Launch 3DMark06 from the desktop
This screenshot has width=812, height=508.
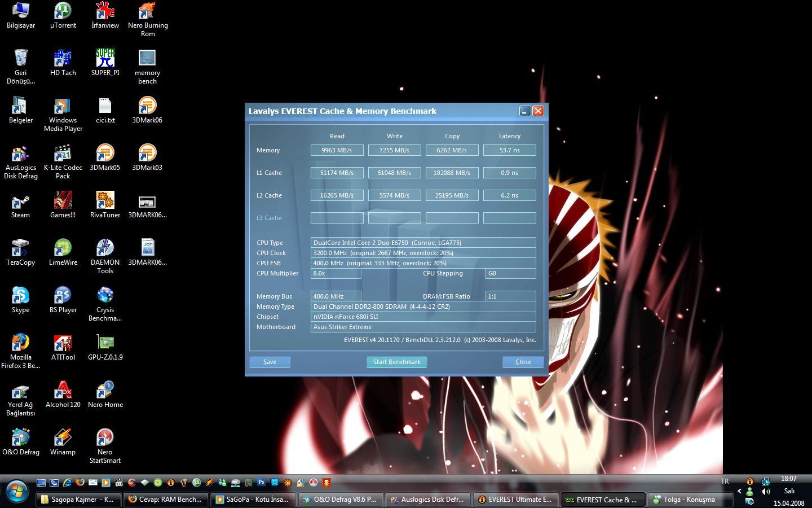pos(147,110)
